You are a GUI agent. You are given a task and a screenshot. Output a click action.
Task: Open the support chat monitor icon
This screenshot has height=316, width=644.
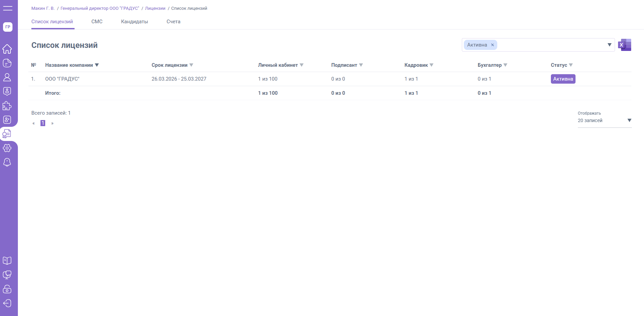click(7, 275)
